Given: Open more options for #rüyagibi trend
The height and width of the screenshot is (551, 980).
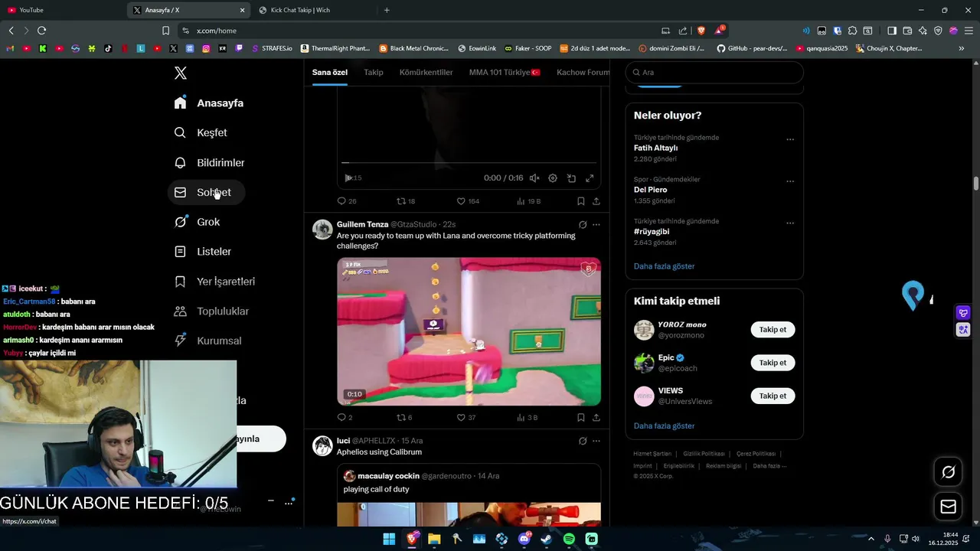Looking at the screenshot, I should [x=790, y=223].
